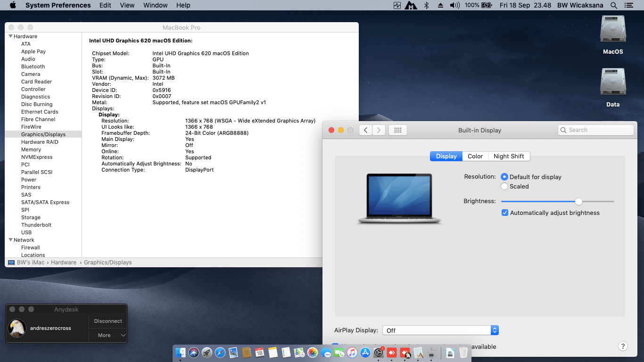Open the AirPlay Display dropdown
The height and width of the screenshot is (362, 644).
point(494,330)
